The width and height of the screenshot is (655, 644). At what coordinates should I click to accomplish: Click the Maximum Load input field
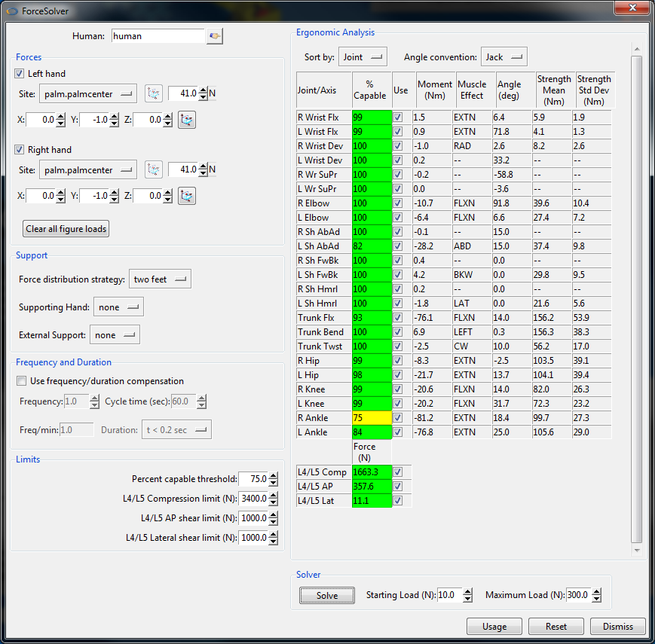point(580,595)
